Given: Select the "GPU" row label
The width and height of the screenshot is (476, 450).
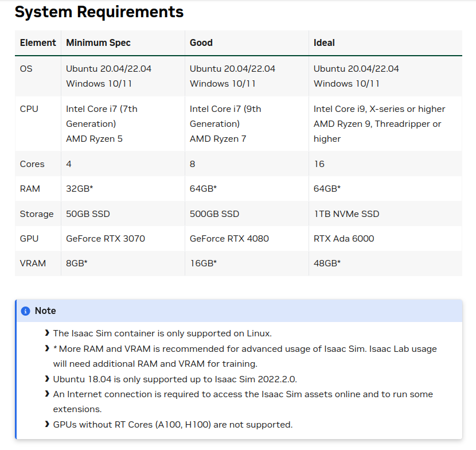Looking at the screenshot, I should 29,239.
